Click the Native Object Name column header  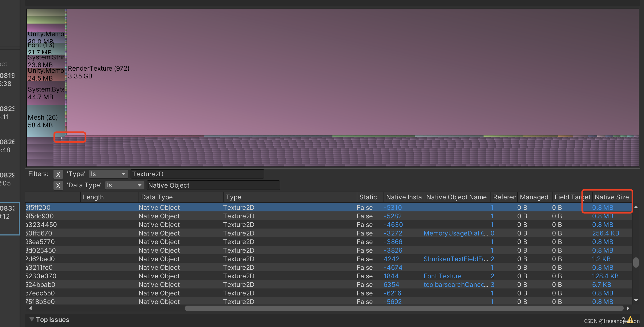pyautogui.click(x=456, y=197)
